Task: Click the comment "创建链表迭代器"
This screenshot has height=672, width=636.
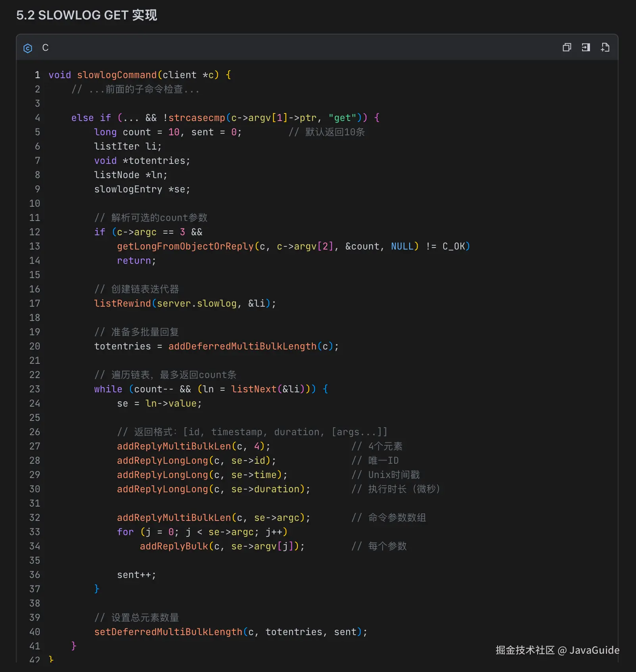Action: pyautogui.click(x=145, y=289)
